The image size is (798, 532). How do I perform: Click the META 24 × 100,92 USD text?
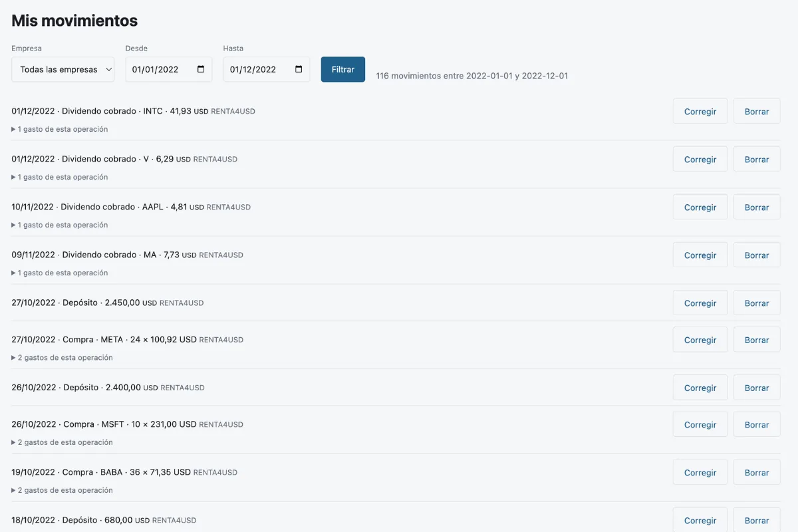coord(128,339)
